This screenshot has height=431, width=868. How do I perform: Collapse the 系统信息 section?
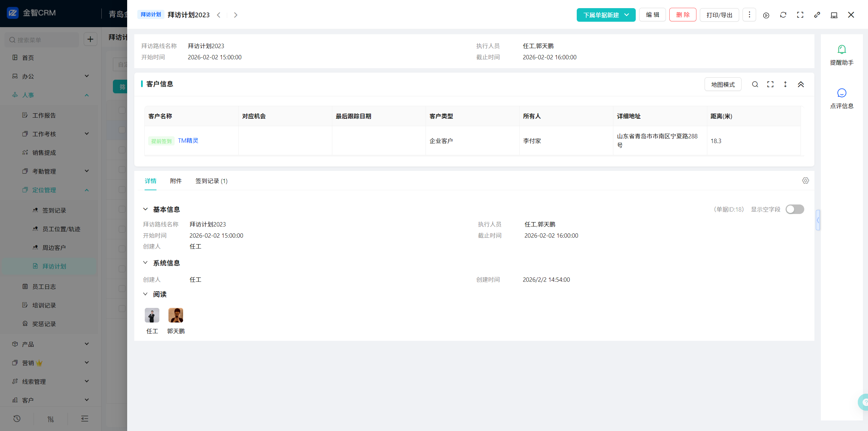145,263
